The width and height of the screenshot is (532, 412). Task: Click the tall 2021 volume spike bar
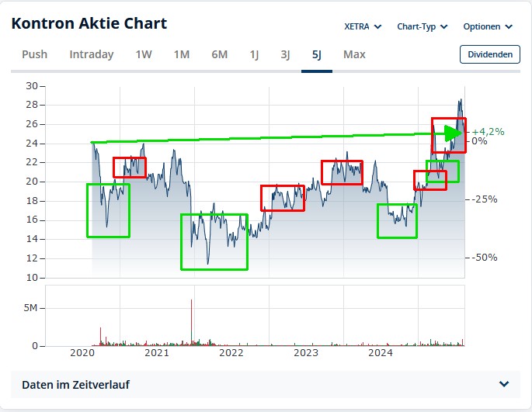pyautogui.click(x=191, y=322)
